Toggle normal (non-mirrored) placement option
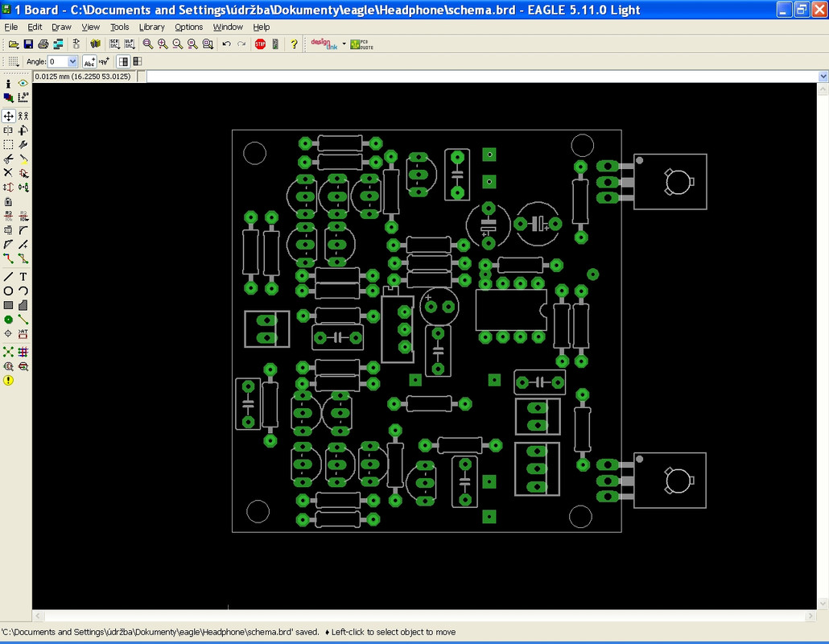Screen dimensions: 829x644 click(x=123, y=61)
